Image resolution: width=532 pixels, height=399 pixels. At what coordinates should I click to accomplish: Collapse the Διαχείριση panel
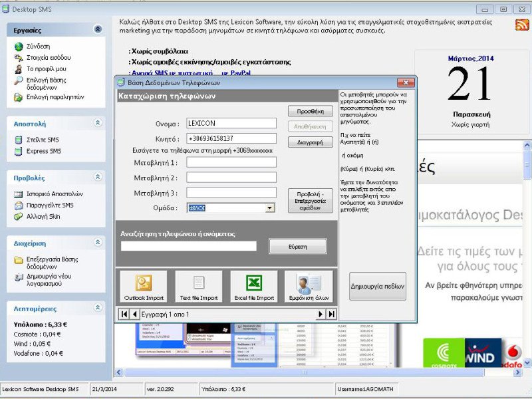click(x=98, y=242)
